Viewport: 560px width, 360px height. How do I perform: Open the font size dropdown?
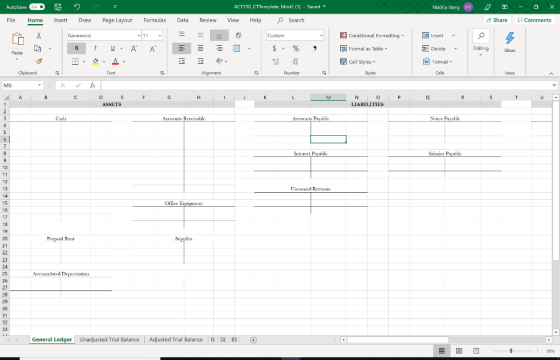pos(159,35)
